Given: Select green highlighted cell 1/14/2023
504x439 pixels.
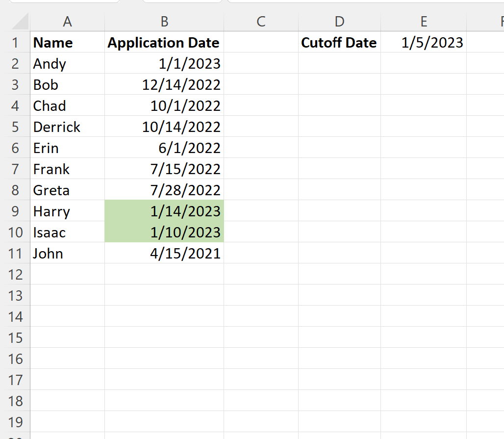Looking at the screenshot, I should tap(164, 211).
